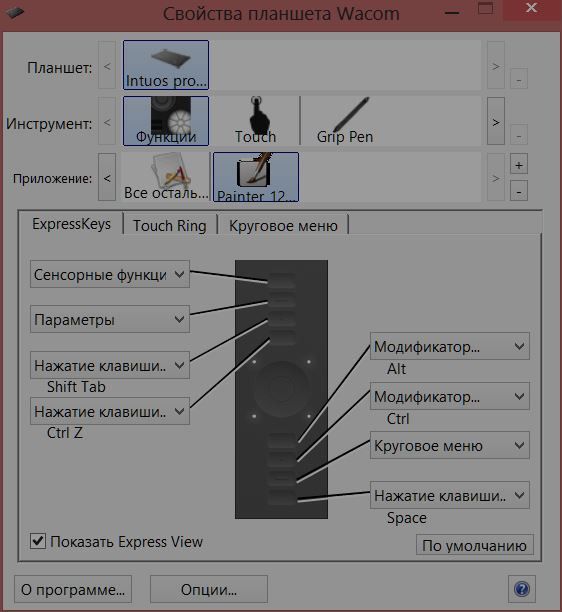Select the Touch tool icon

tap(256, 121)
